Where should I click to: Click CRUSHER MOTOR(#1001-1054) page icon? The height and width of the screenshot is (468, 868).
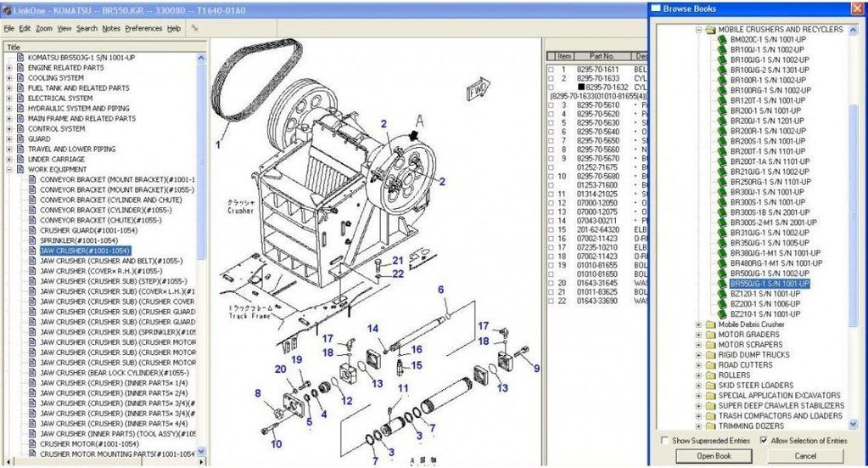(x=32, y=443)
